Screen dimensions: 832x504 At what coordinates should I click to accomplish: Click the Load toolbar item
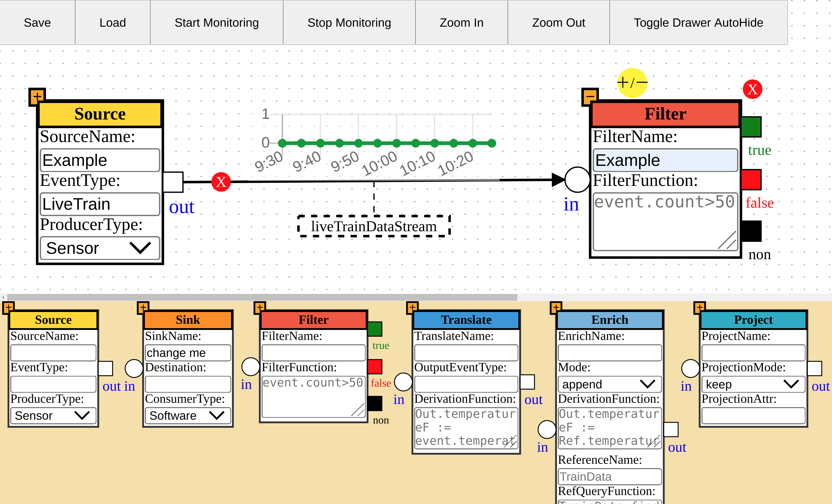(x=112, y=23)
